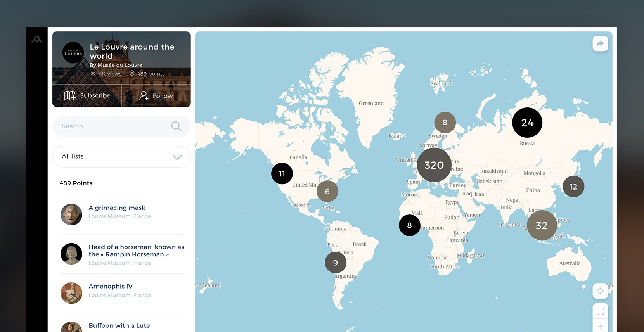Open the 8 points cluster near Cameroon
Screen dimensions: 644x332
410,225
